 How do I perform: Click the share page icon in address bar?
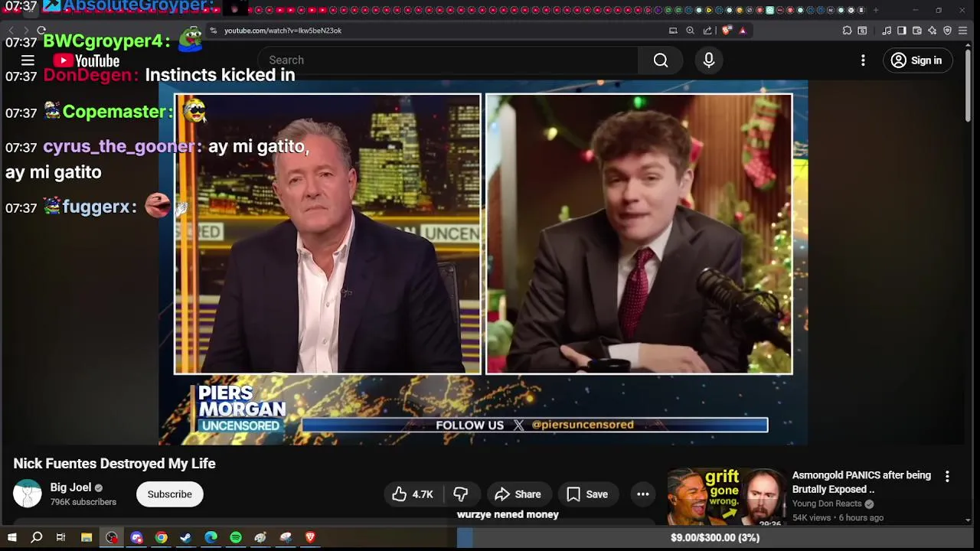click(x=707, y=31)
